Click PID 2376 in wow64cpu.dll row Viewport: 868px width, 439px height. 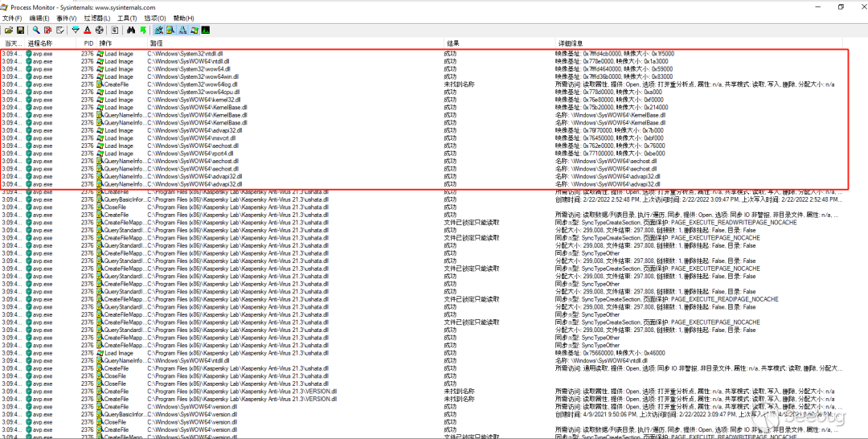(x=88, y=92)
